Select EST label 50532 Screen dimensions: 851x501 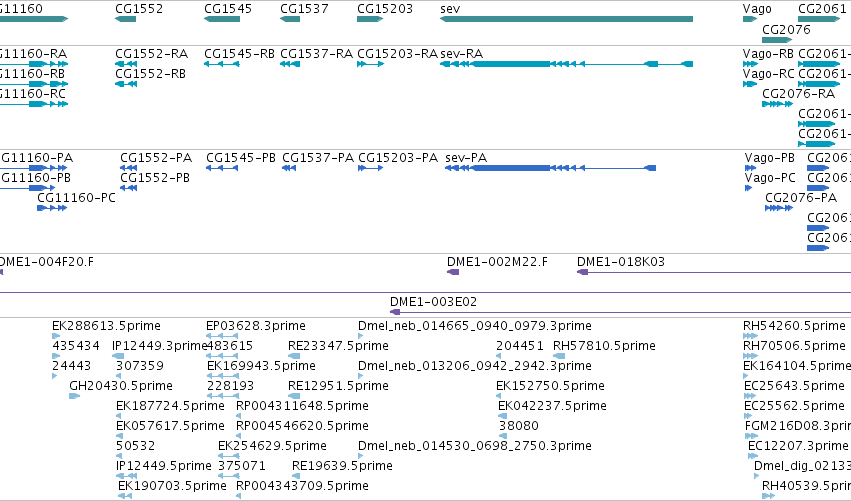coord(136,446)
